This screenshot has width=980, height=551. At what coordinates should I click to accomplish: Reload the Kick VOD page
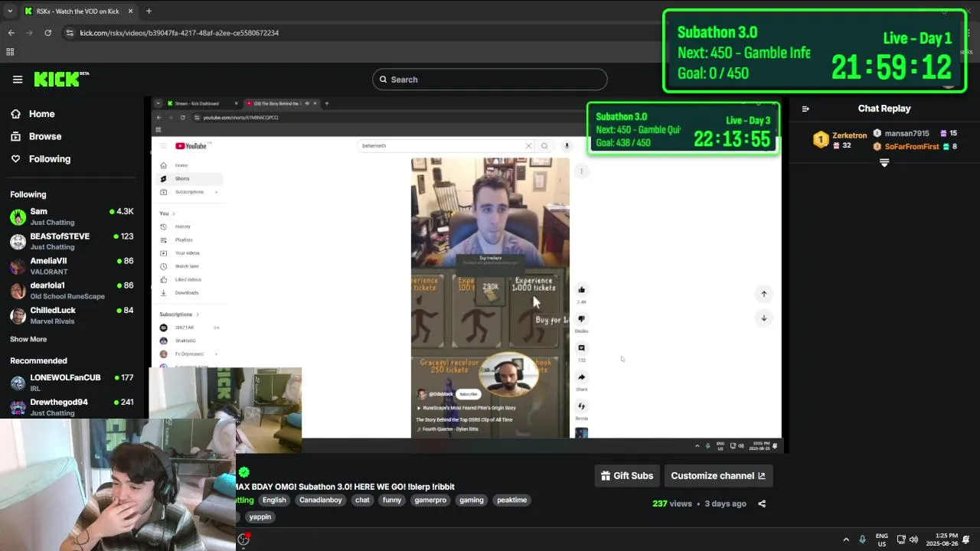(x=47, y=33)
